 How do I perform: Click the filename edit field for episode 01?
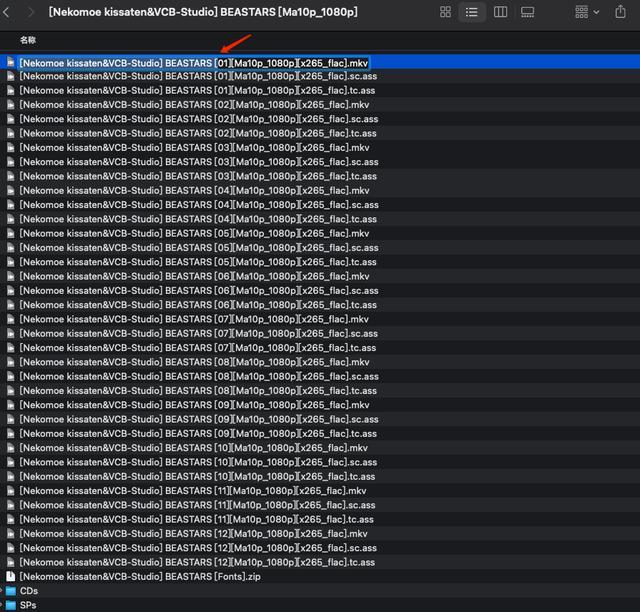(x=194, y=63)
